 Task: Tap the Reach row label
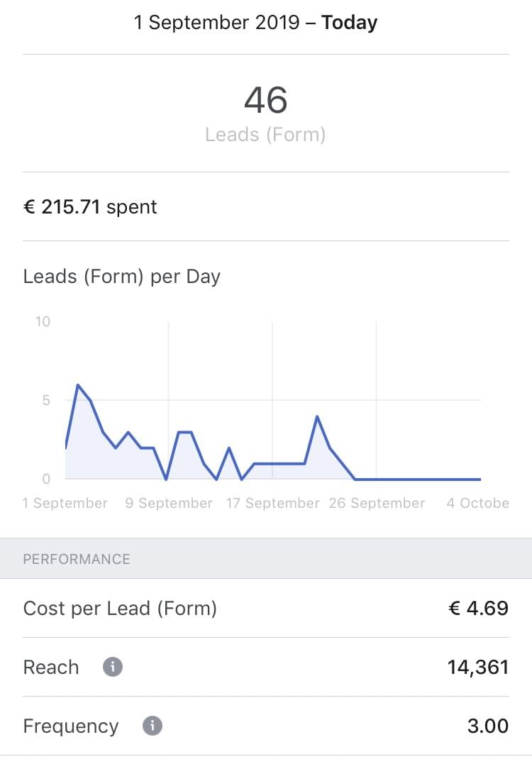tap(51, 668)
